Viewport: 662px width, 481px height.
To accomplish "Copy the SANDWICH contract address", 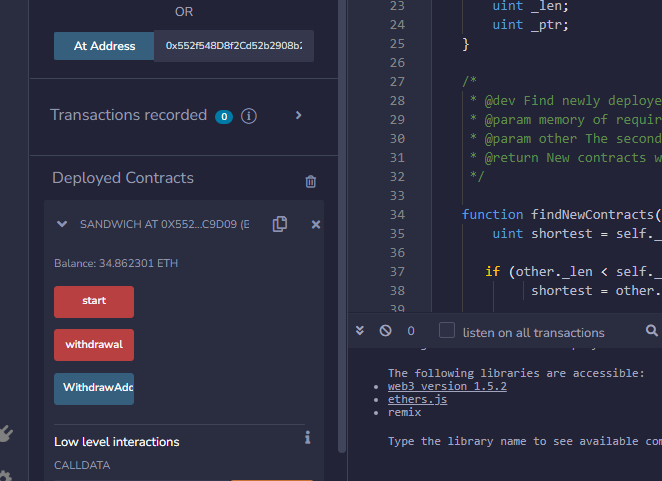I will (x=280, y=224).
